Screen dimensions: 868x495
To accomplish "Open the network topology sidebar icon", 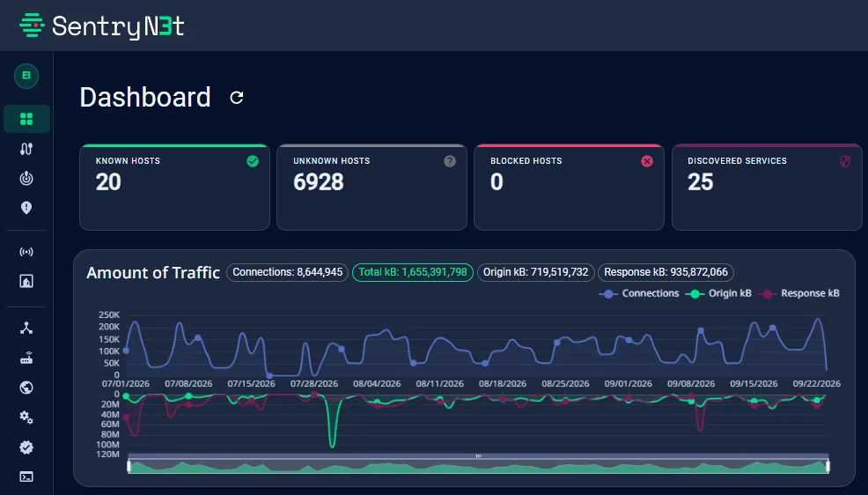I will pos(26,329).
